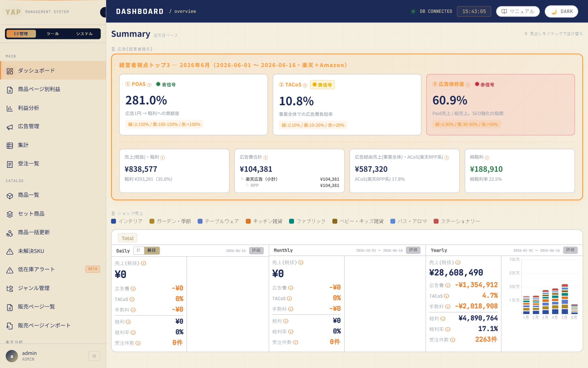Click info icon beside 広告費合計
Viewport: 588px width, 368px height.
pos(266,158)
